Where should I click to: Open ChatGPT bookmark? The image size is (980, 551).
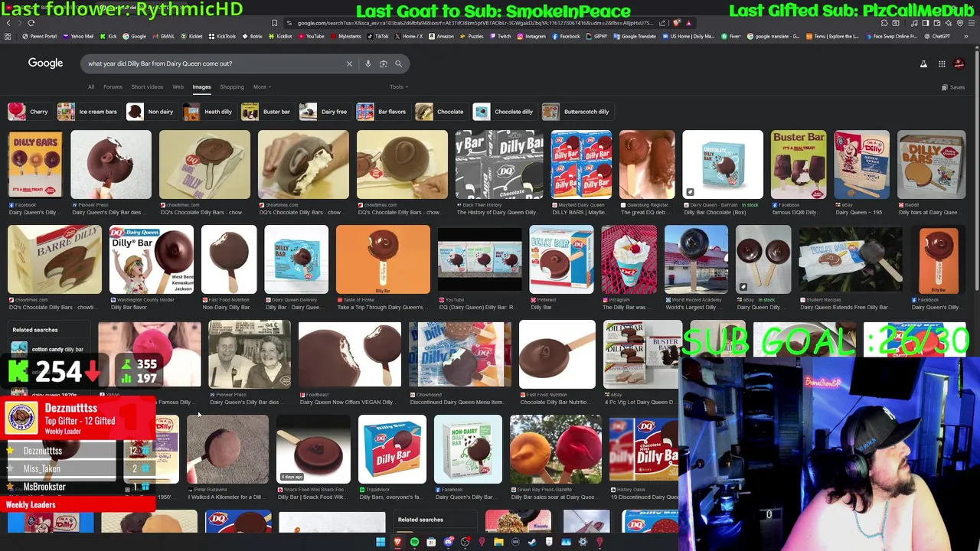(x=936, y=36)
